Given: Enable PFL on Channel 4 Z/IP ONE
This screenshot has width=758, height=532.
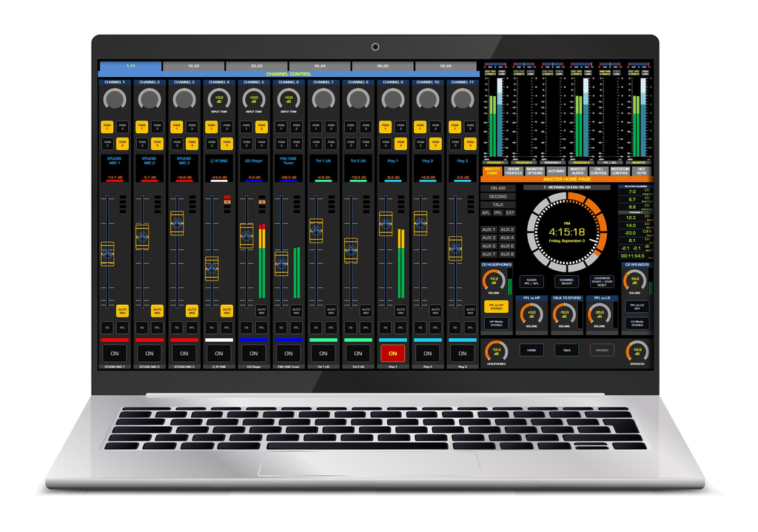Looking at the screenshot, I should [x=227, y=328].
